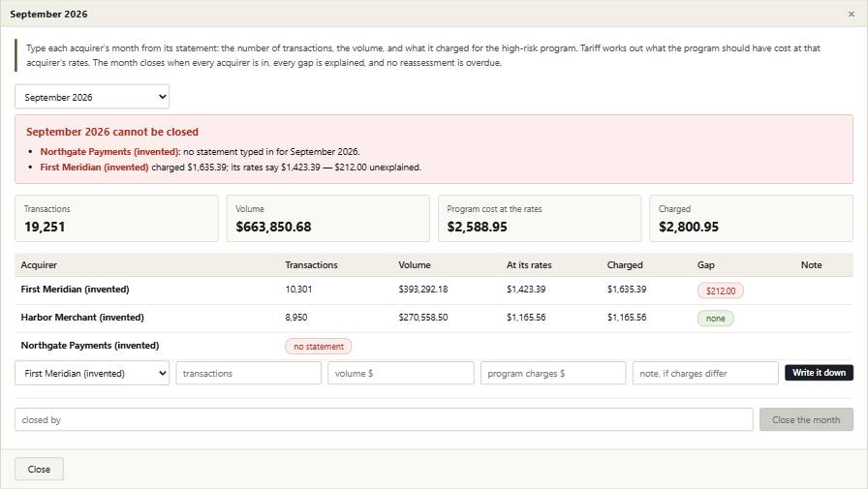
Task: Click the 8,950 transactions cell
Action: click(296, 317)
